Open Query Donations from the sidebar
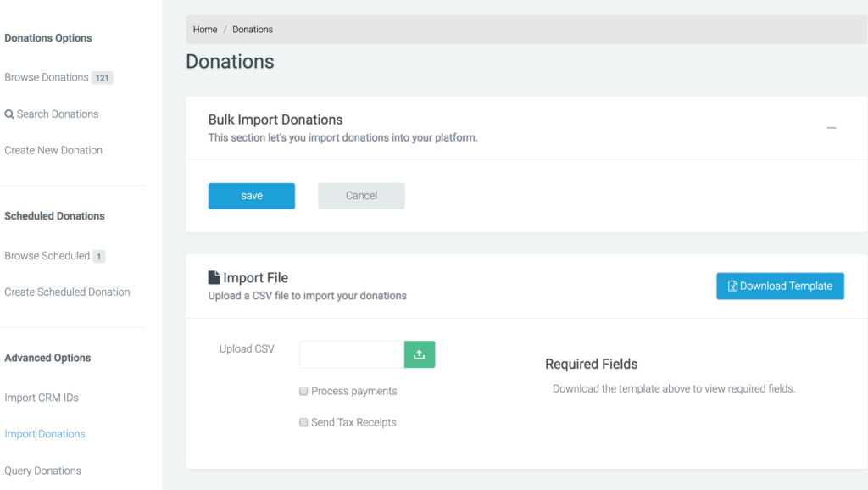 [x=42, y=470]
